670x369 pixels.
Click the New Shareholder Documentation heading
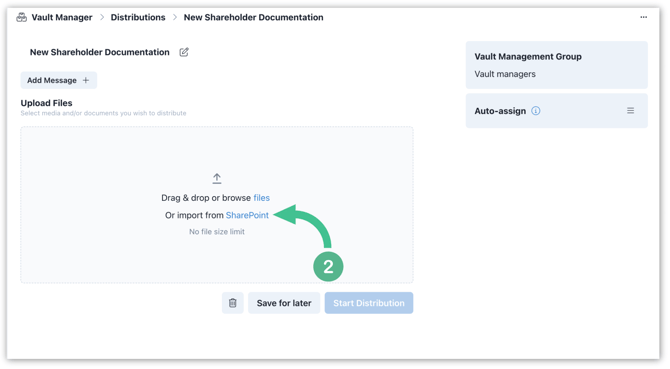tap(100, 52)
